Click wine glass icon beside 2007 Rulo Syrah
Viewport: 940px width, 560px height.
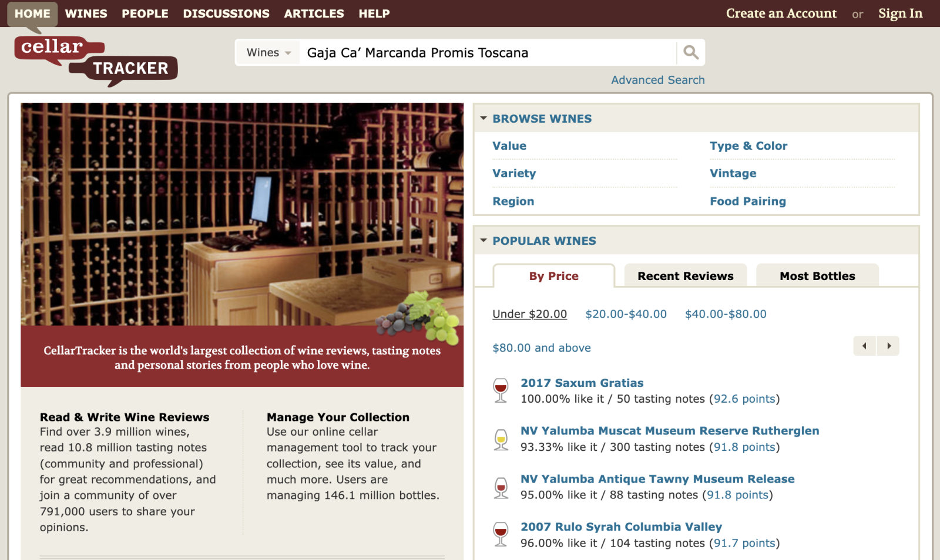tap(501, 535)
